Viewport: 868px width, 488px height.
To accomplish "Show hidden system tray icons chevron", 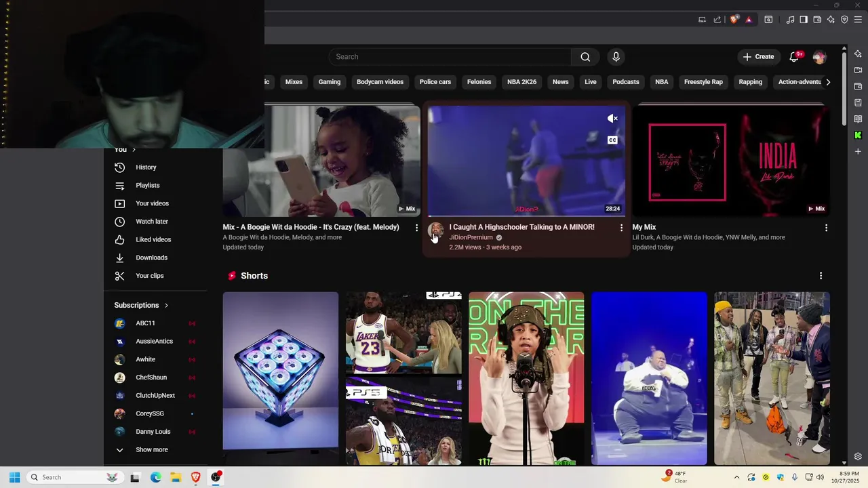I will click(x=736, y=477).
